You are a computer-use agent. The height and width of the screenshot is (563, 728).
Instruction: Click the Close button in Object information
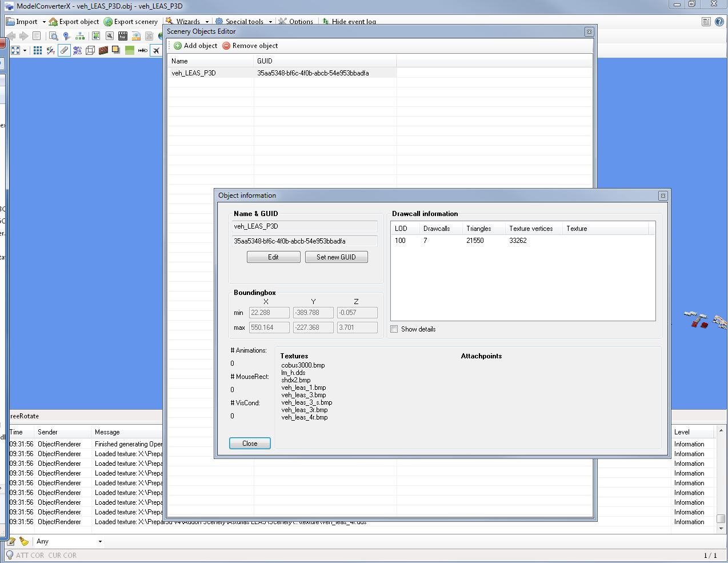pyautogui.click(x=250, y=443)
